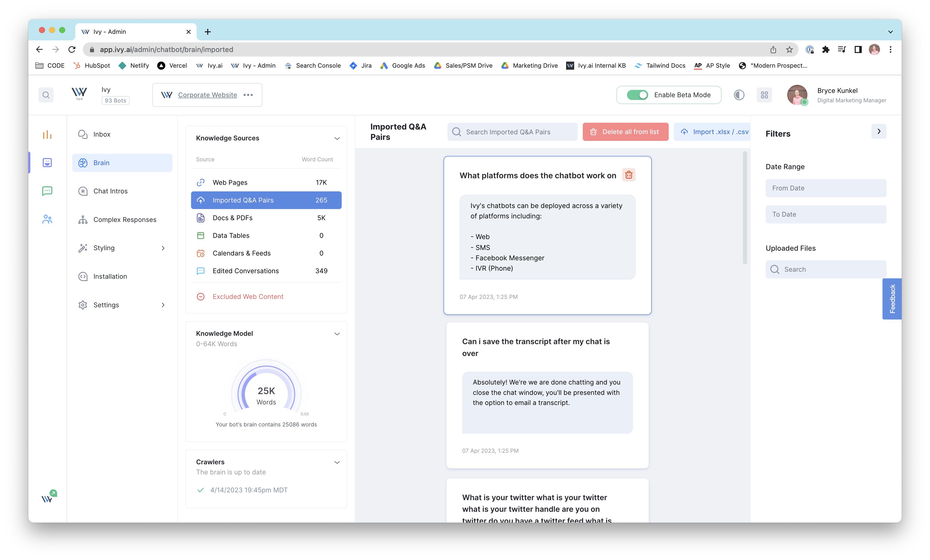Select the bot smiley icon in left rail

[x=47, y=163]
